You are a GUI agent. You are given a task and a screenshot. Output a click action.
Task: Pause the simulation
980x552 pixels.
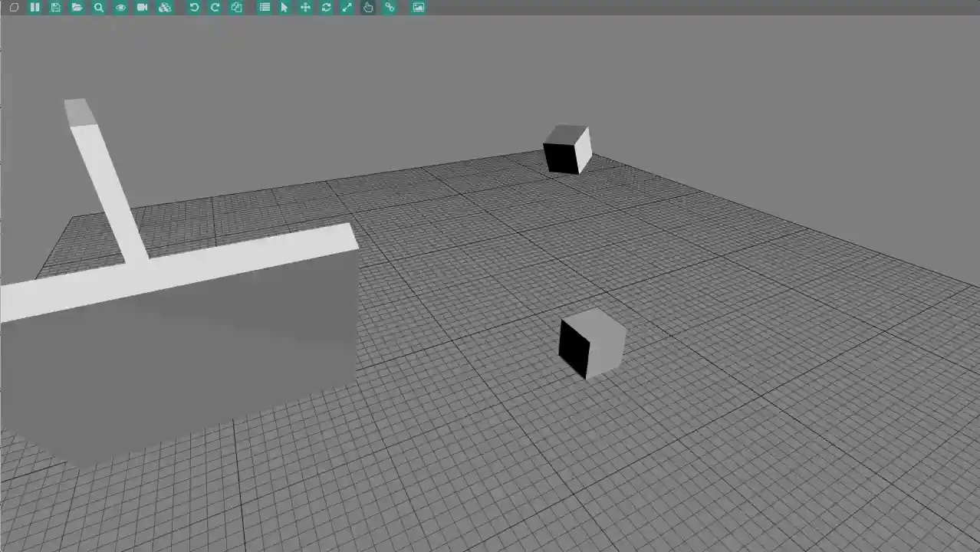click(x=35, y=7)
